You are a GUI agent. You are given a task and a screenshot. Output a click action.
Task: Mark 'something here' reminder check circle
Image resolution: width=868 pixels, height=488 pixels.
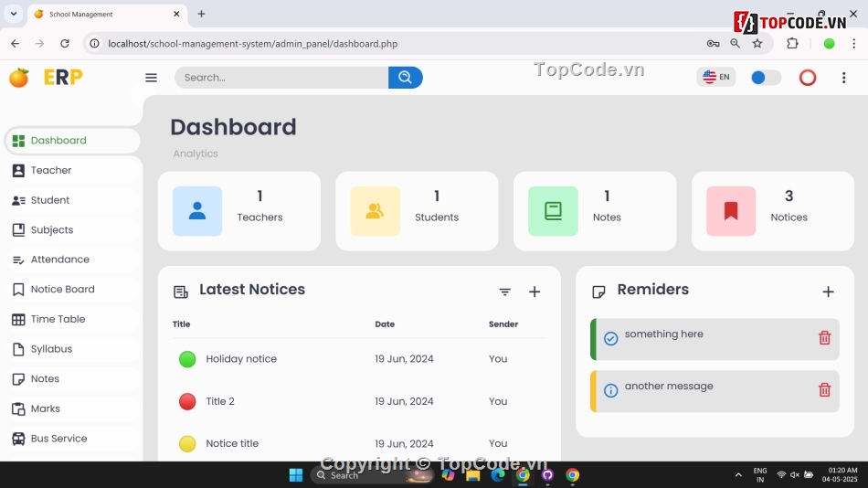pos(611,338)
